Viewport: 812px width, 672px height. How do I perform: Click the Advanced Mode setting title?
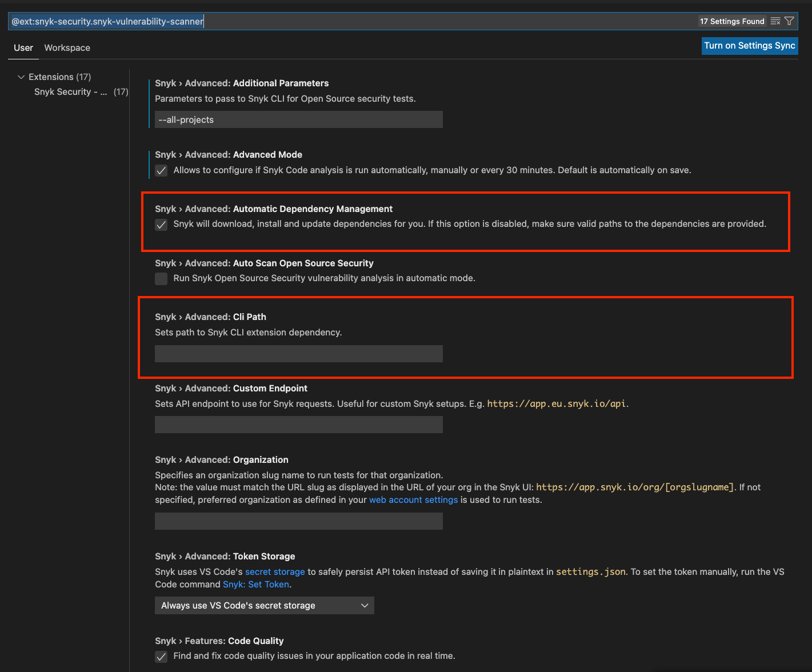pyautogui.click(x=229, y=154)
